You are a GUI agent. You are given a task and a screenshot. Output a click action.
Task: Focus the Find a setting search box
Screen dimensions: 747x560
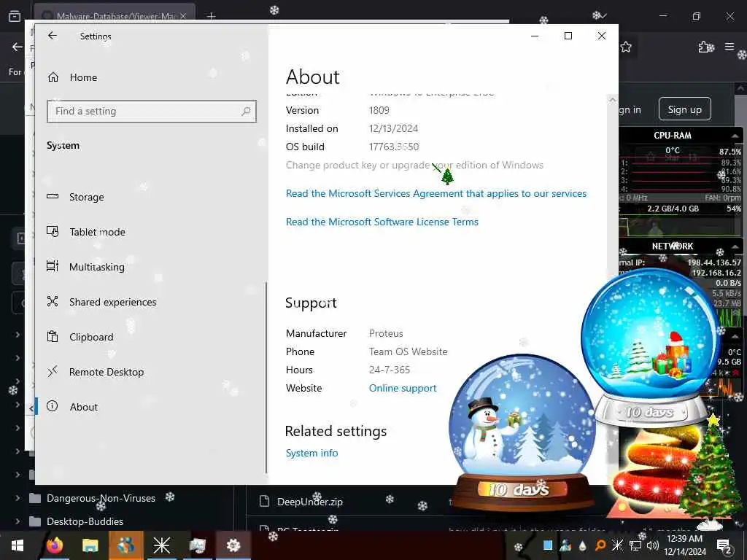152,111
